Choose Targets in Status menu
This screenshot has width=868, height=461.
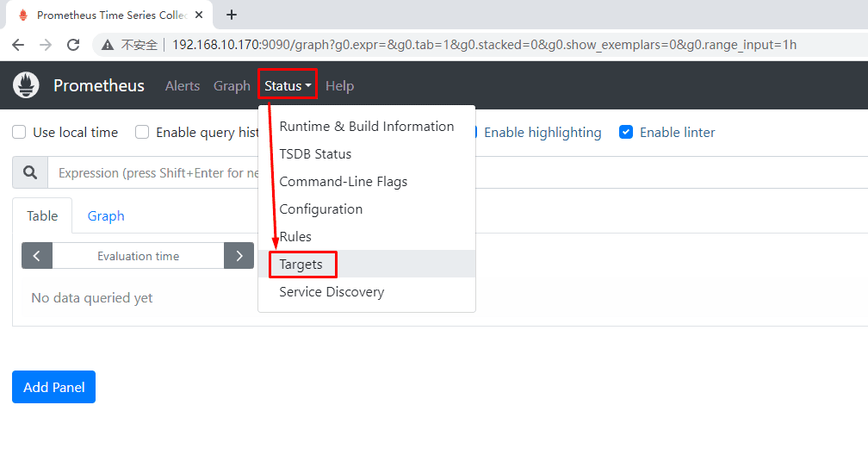(367, 265)
